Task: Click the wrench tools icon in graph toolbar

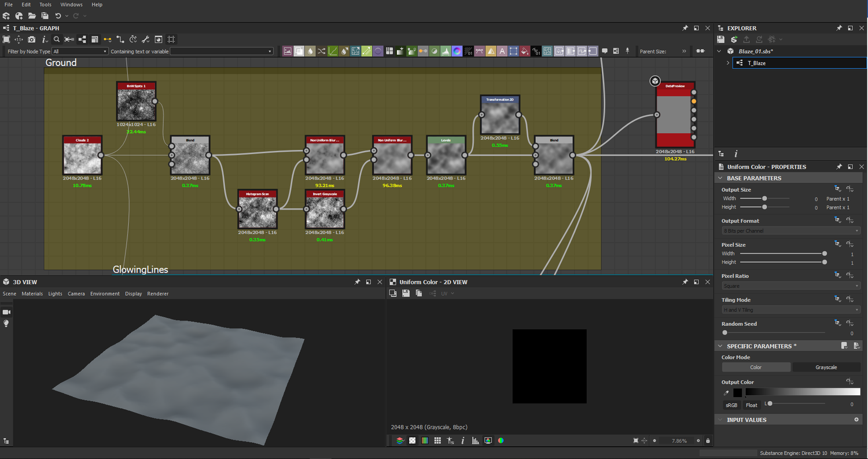Action: (x=145, y=39)
